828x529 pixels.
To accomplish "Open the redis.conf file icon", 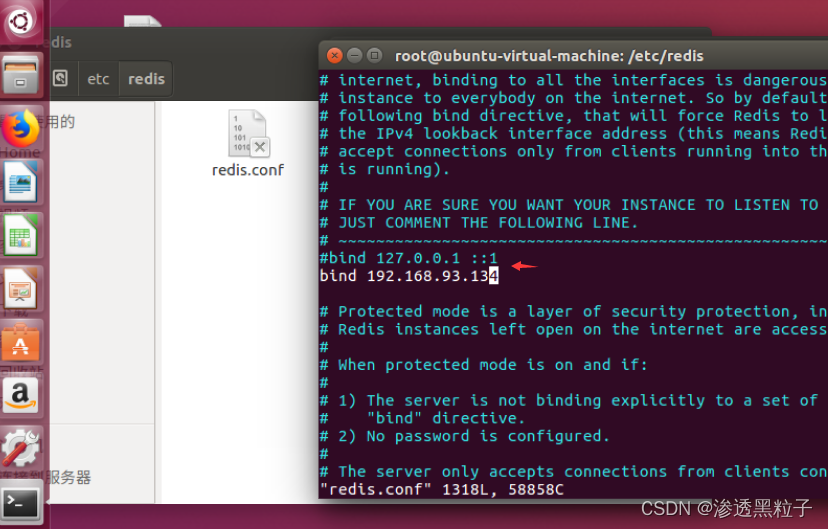I will [248, 134].
